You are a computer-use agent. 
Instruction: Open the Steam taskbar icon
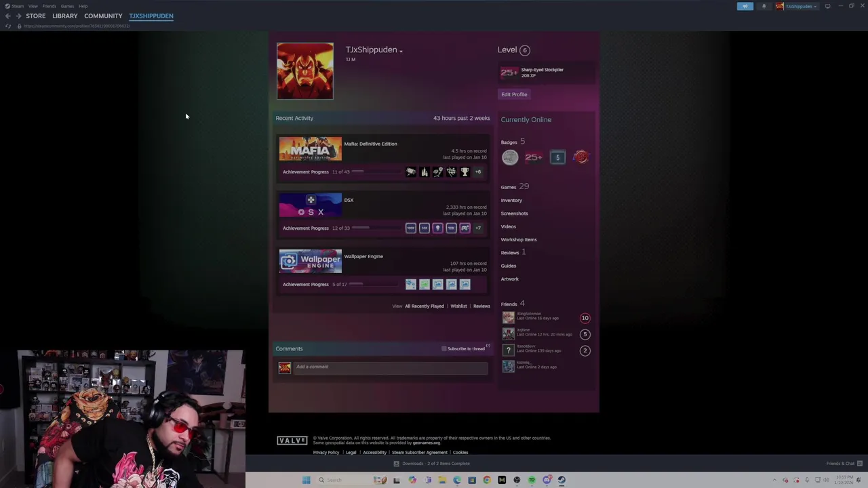click(x=561, y=480)
